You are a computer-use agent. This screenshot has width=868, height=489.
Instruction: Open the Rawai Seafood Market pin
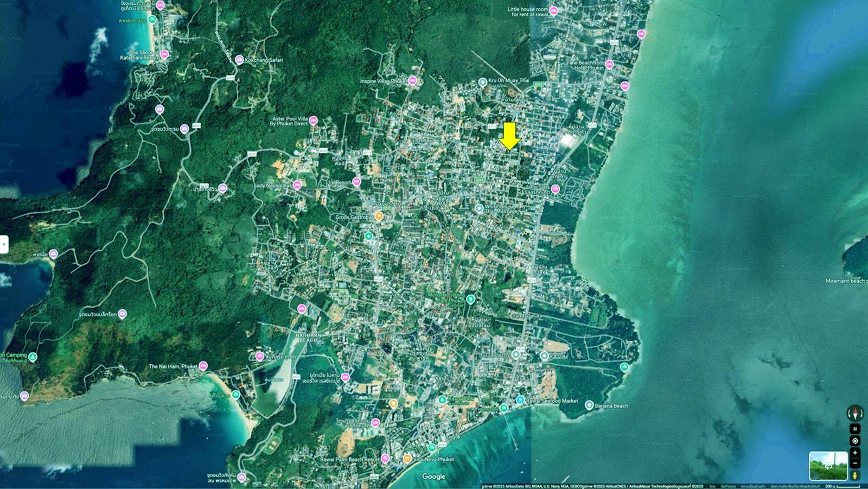click(520, 400)
